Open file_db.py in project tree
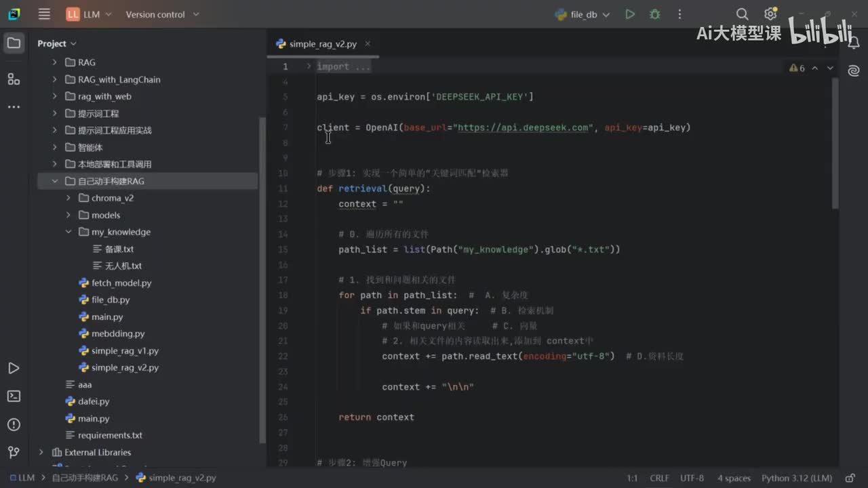The height and width of the screenshot is (488, 868). point(111,300)
